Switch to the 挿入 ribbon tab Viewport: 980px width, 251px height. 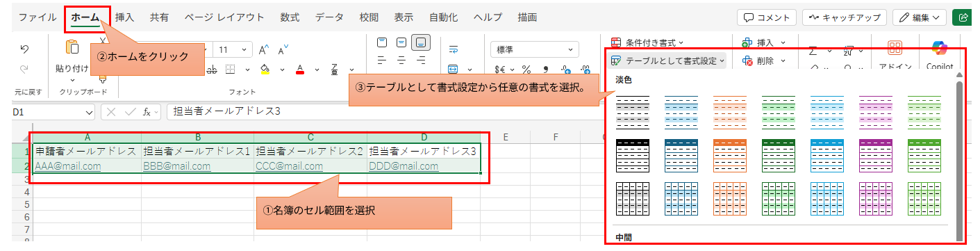click(x=124, y=17)
